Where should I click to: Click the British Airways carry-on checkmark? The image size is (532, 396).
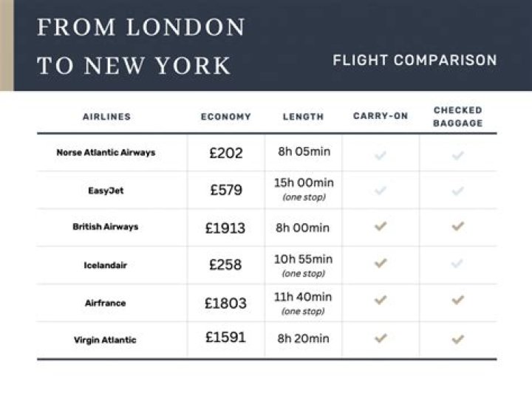[x=381, y=227]
